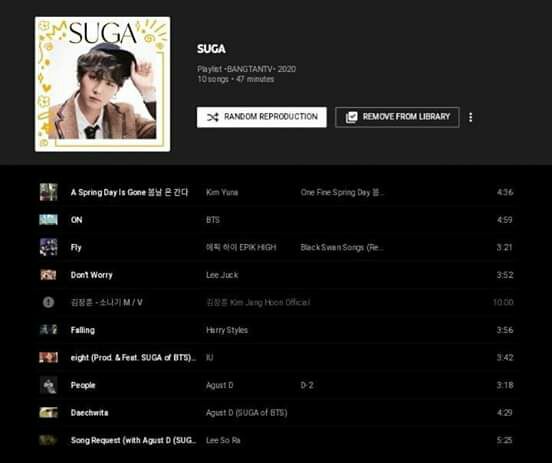Screen dimensions: 552x463
Task: Click the eight song thumbnail
Action: coord(48,357)
